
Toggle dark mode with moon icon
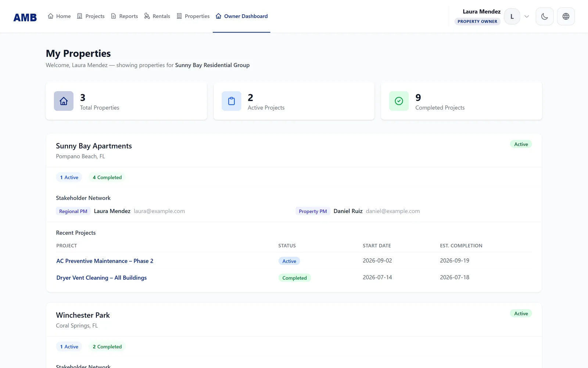click(544, 17)
